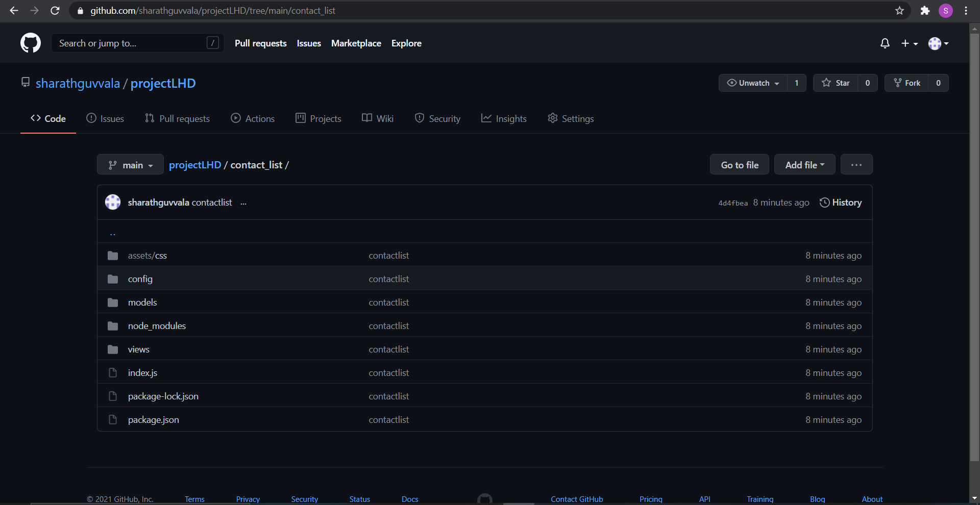
Task: Open the Unwatch notifications dropdown
Action: point(753,83)
